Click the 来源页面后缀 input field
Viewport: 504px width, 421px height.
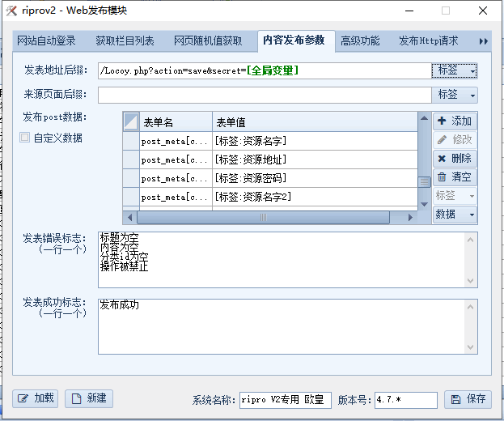pos(265,96)
